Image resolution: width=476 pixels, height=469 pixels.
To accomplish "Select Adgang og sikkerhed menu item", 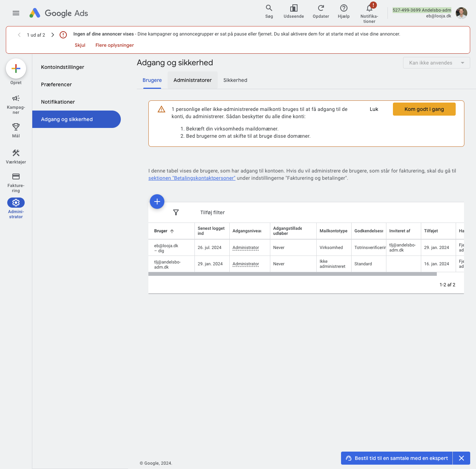I will [x=77, y=119].
